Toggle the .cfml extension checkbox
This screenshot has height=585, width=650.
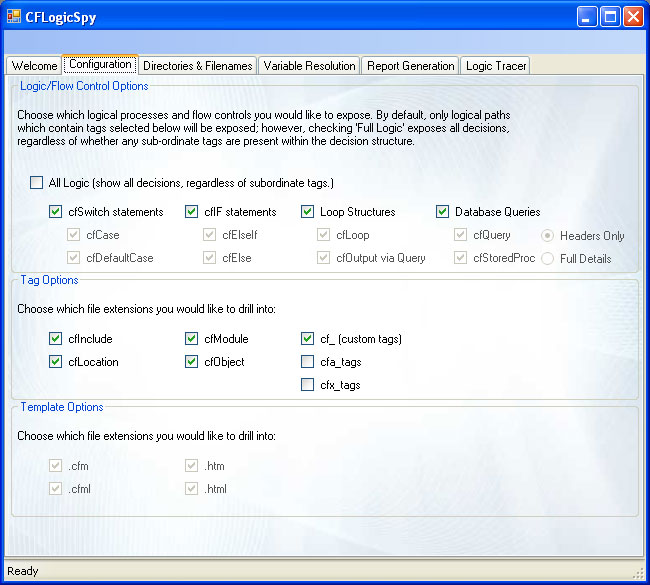[x=56, y=488]
